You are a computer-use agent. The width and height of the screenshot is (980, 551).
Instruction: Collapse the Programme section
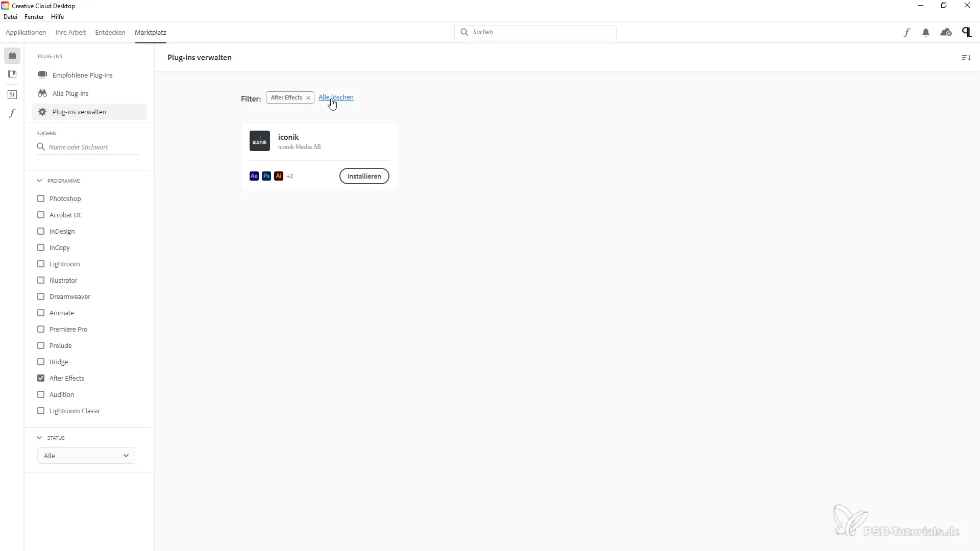coord(39,181)
